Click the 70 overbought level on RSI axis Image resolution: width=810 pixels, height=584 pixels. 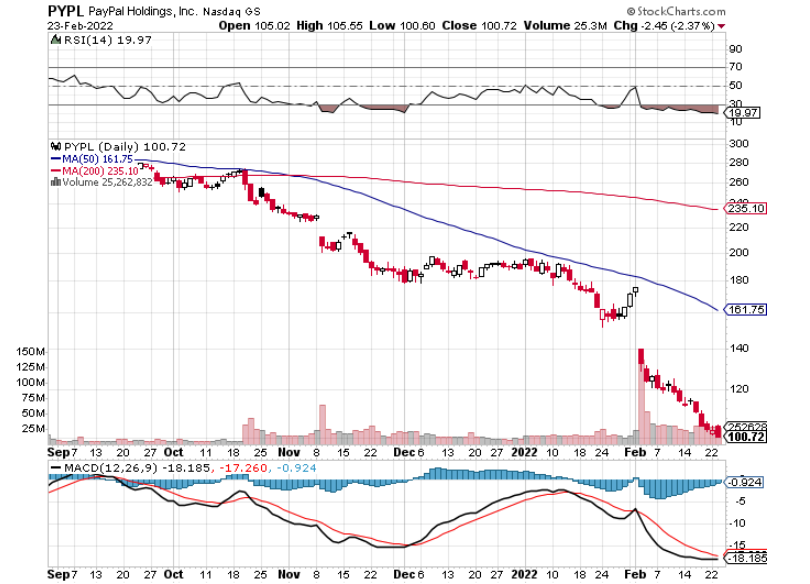coord(736,67)
